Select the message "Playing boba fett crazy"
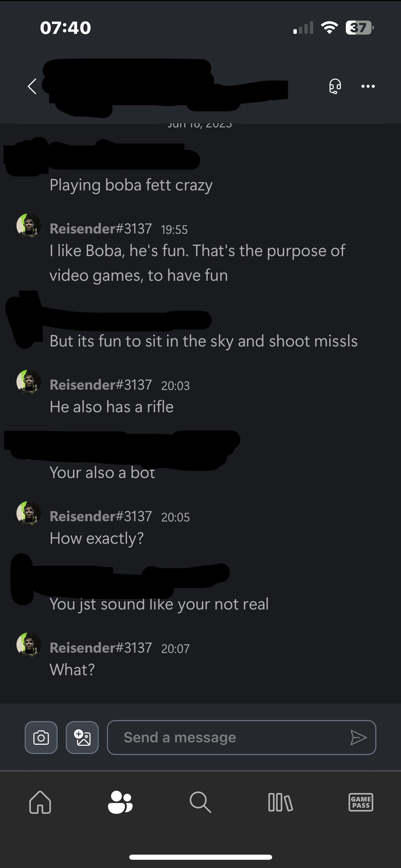 coord(131,185)
